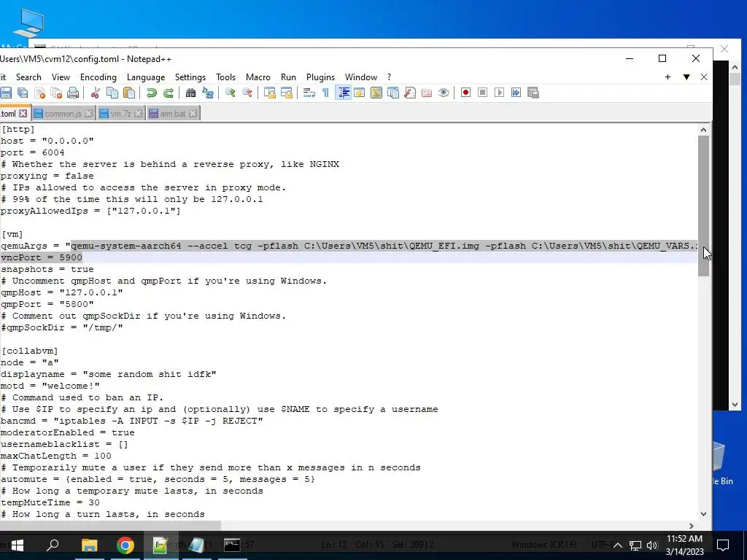Switch to the vm.7z tab
This screenshot has height=560, width=747.
coord(120,114)
